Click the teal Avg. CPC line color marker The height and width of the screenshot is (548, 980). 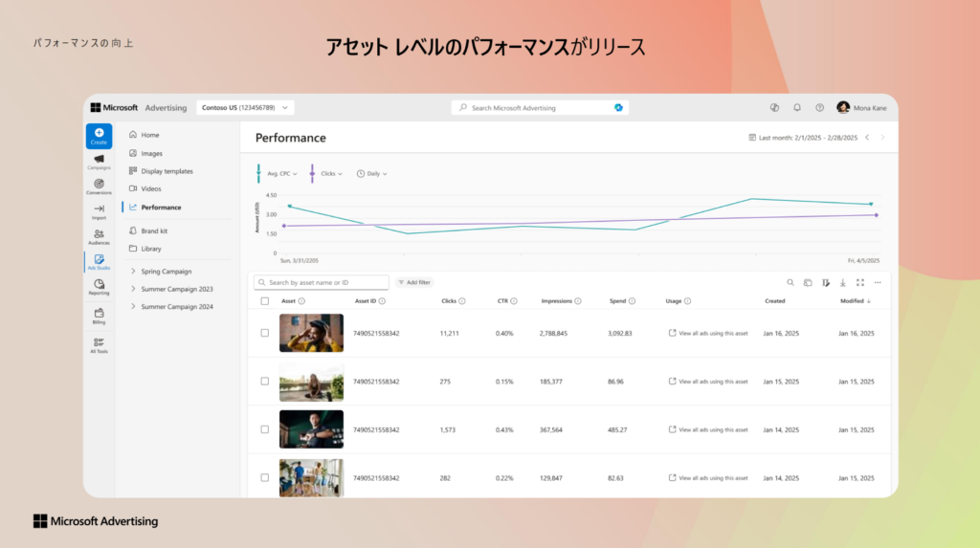click(258, 174)
